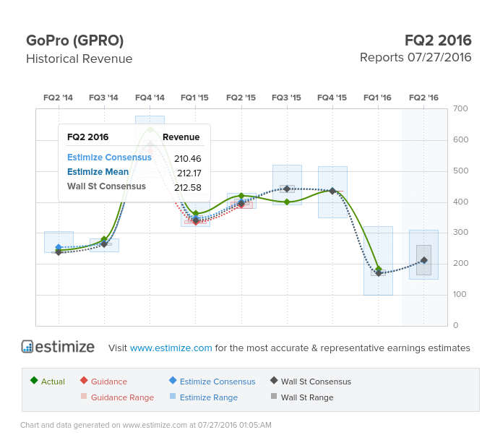Click the tooltip Revenue column heading
The image size is (495, 448).
[x=181, y=137]
